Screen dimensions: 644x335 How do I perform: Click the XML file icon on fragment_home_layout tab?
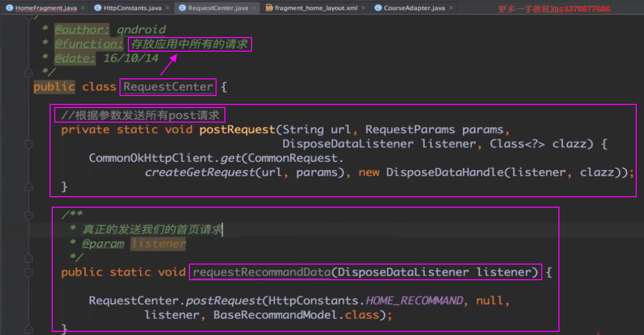[269, 8]
